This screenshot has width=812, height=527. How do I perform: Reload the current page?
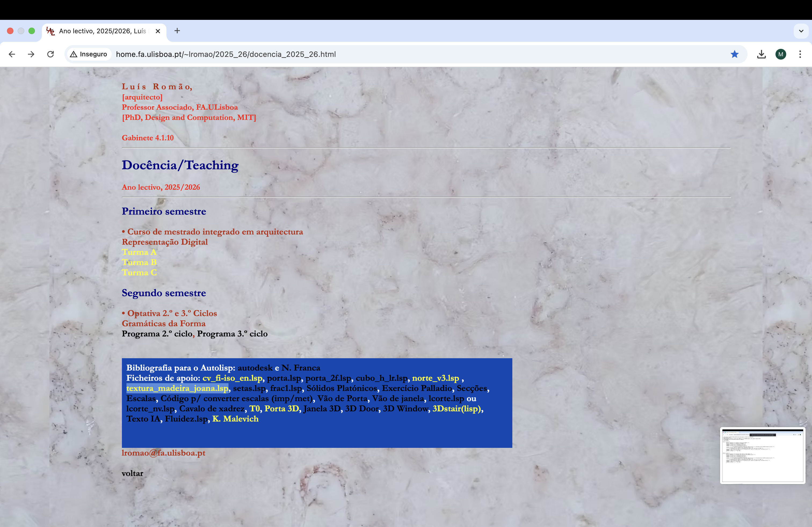(50, 54)
